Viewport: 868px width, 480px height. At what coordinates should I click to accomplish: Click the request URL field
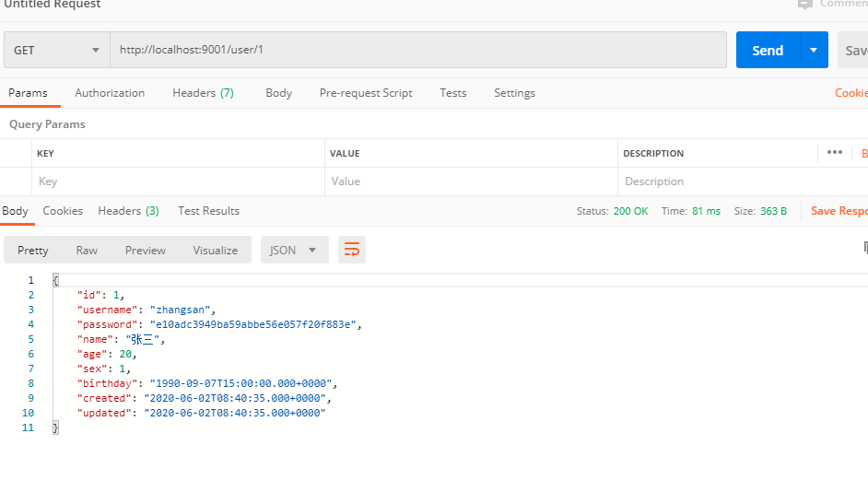click(x=418, y=50)
